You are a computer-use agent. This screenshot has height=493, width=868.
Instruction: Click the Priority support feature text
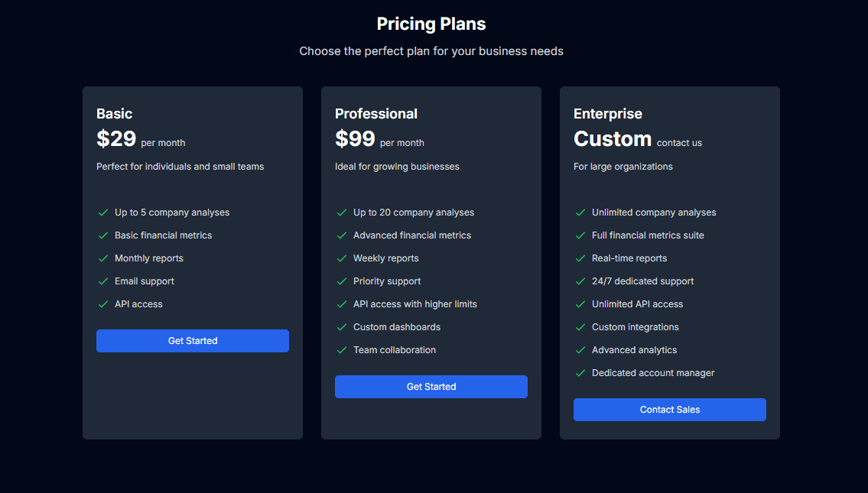(387, 281)
